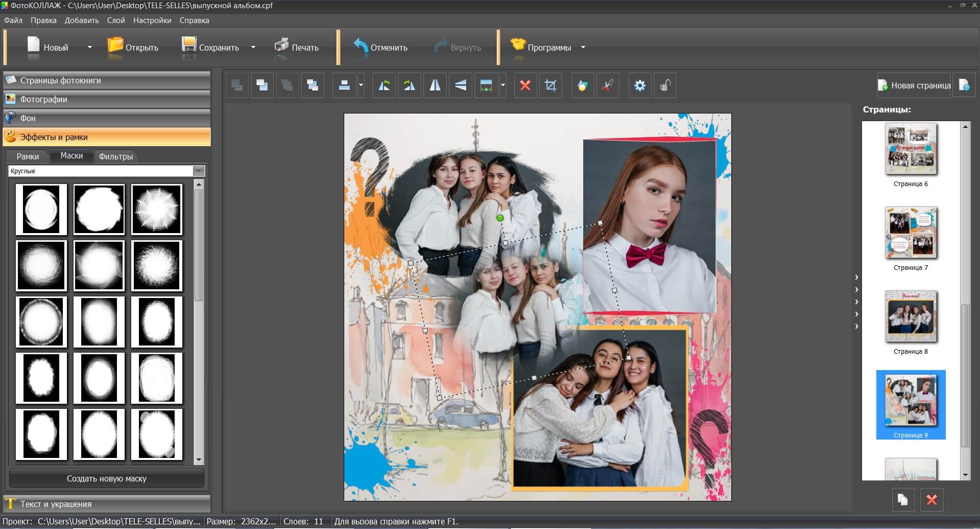Viewport: 980px width, 529px height.
Task: Click the green rotation handle on canvas
Action: pyautogui.click(x=500, y=218)
